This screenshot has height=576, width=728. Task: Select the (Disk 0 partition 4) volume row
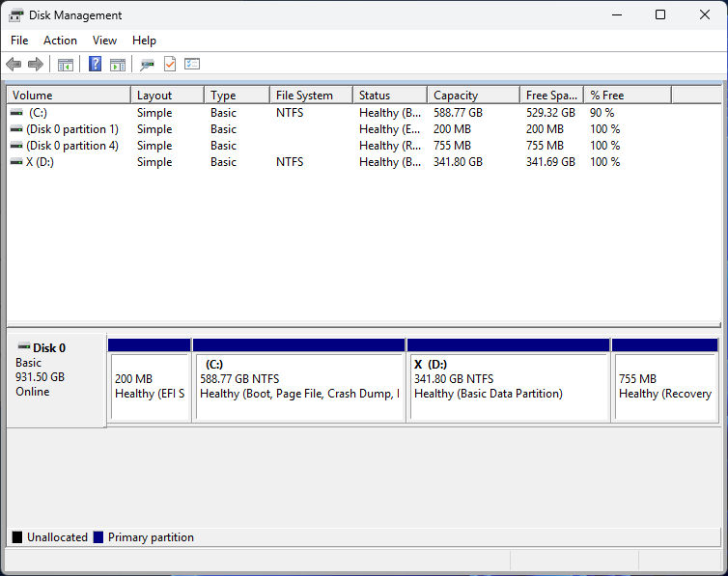click(364, 145)
